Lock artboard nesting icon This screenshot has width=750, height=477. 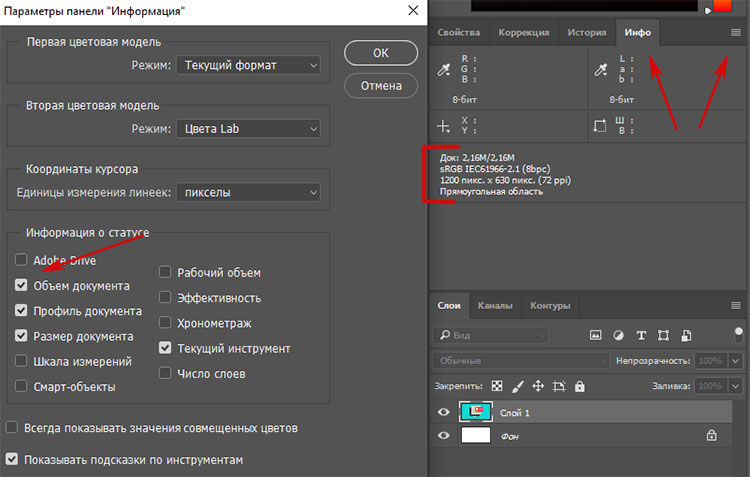pyautogui.click(x=559, y=386)
